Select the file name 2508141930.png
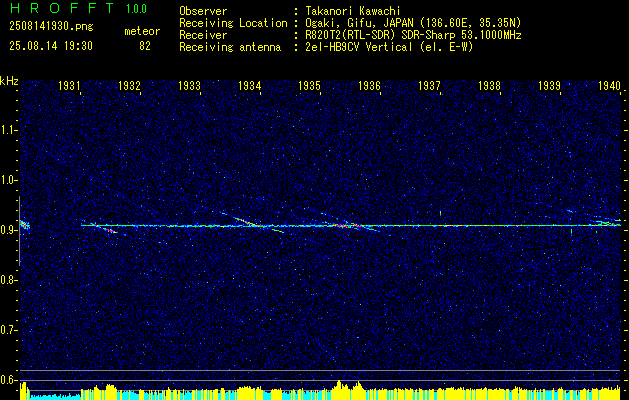This screenshot has height=400, width=629. [51, 27]
